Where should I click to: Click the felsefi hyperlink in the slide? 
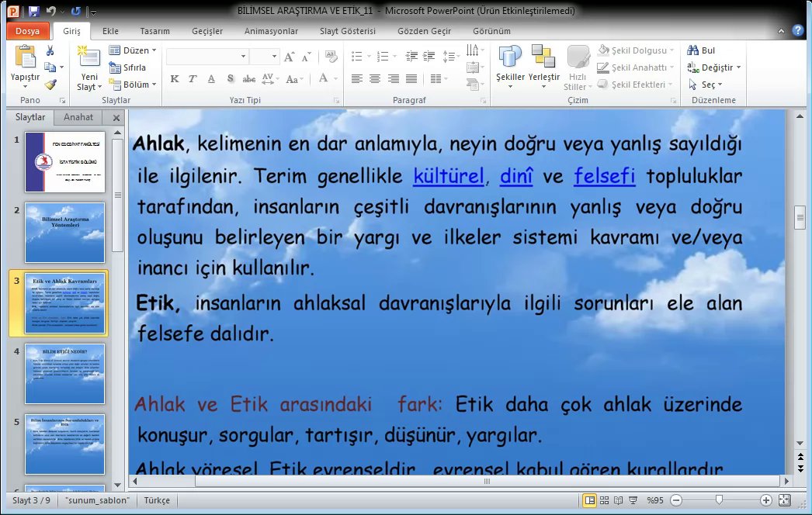[x=604, y=176]
